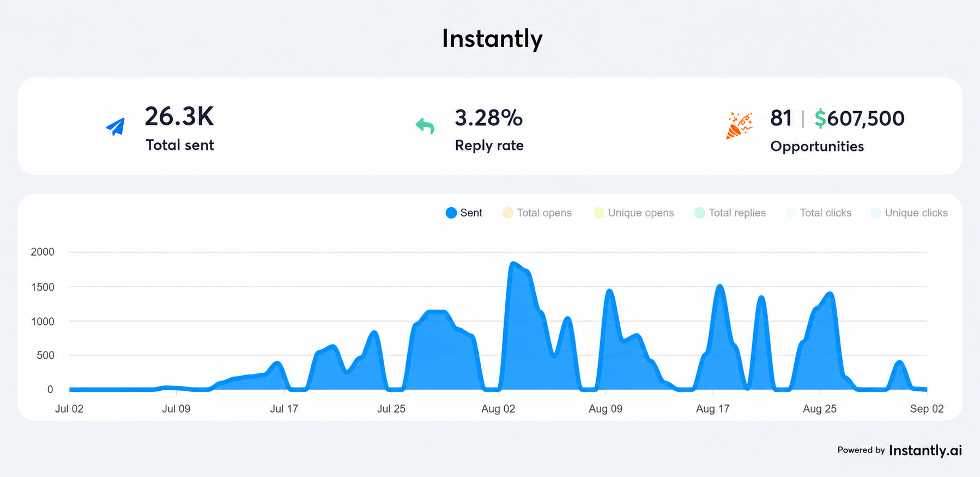The height and width of the screenshot is (477, 980).
Task: Click the Sep 02 x-axis date
Action: point(927,409)
